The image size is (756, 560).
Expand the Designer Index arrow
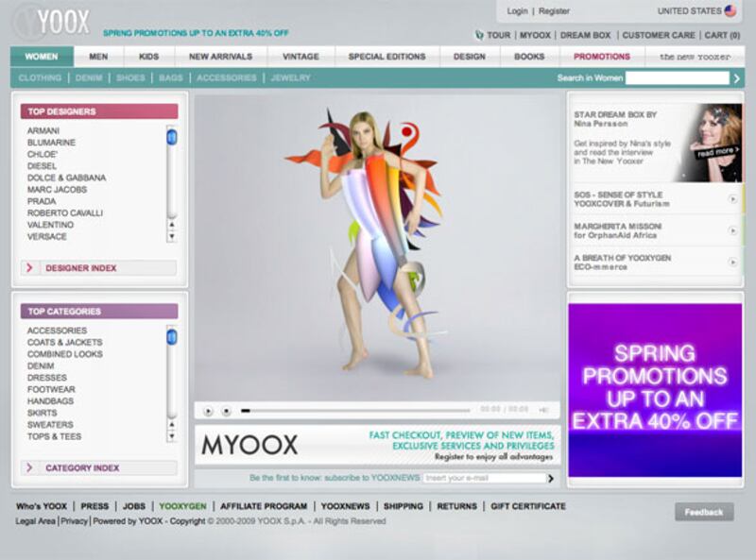pos(30,268)
